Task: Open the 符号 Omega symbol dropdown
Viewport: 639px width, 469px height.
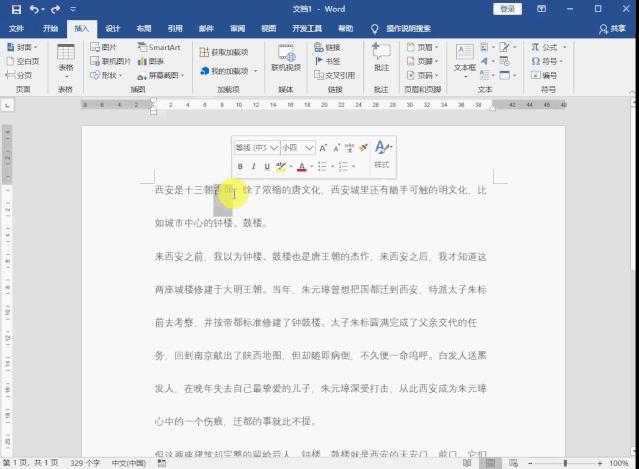Action: (x=547, y=61)
